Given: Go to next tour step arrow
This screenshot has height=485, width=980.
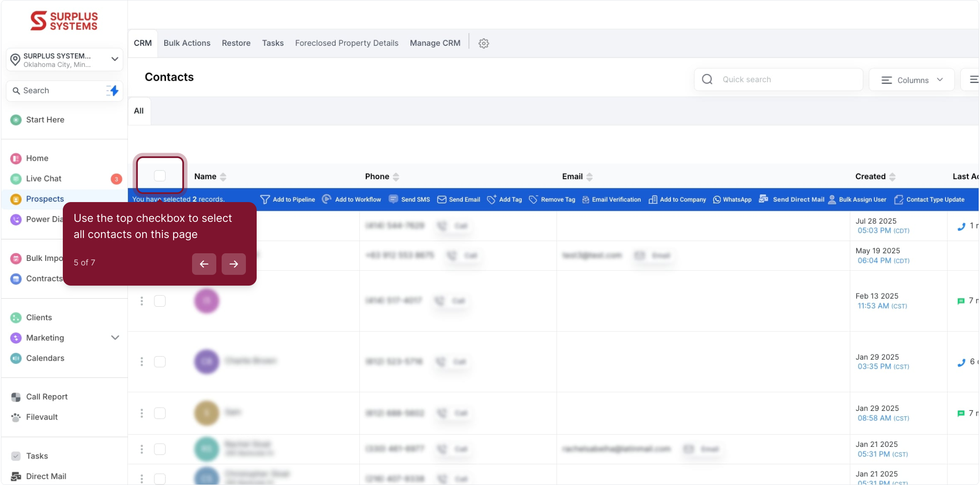Looking at the screenshot, I should click(x=233, y=264).
